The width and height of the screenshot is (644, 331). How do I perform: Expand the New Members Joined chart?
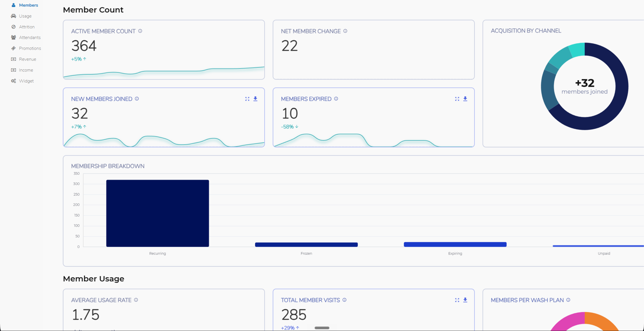[x=247, y=99]
